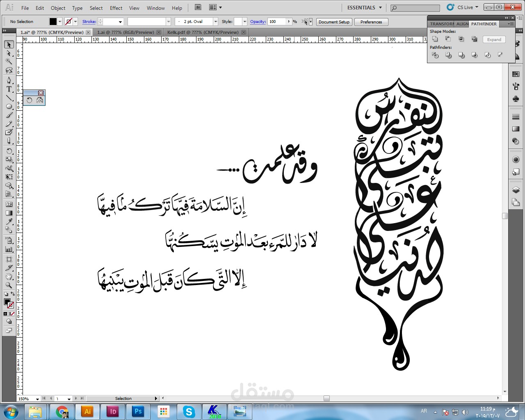Select the Line Segment tool
The height and width of the screenshot is (420, 525).
click(x=9, y=98)
